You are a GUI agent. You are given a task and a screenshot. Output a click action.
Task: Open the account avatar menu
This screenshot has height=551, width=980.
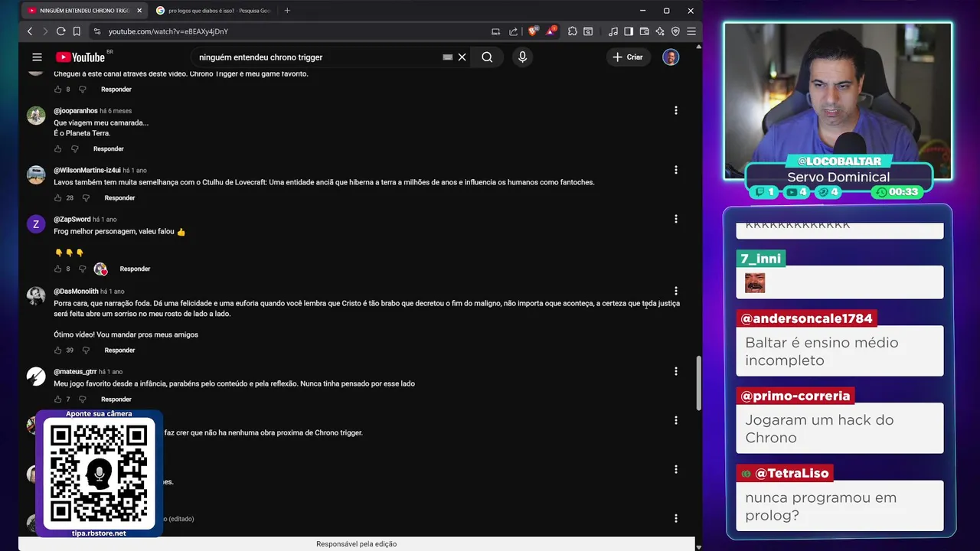coord(671,57)
